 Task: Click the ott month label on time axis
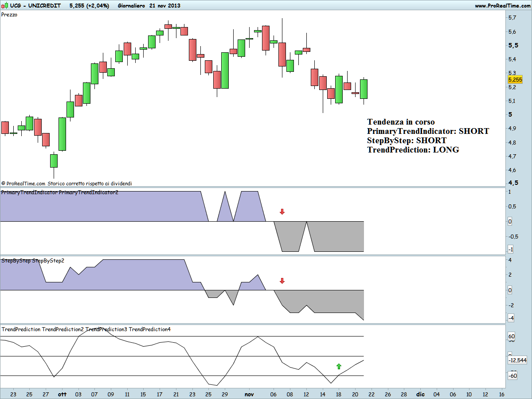[x=62, y=394]
